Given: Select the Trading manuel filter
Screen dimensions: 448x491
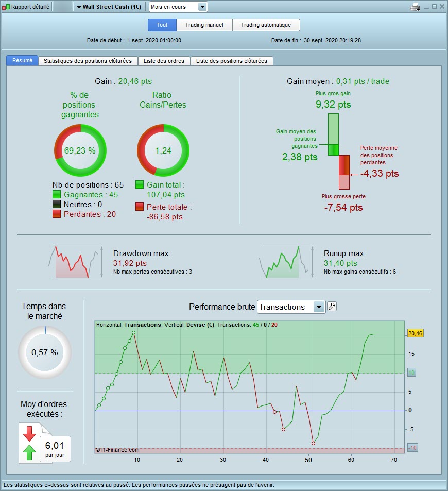Looking at the screenshot, I should pyautogui.click(x=204, y=25).
